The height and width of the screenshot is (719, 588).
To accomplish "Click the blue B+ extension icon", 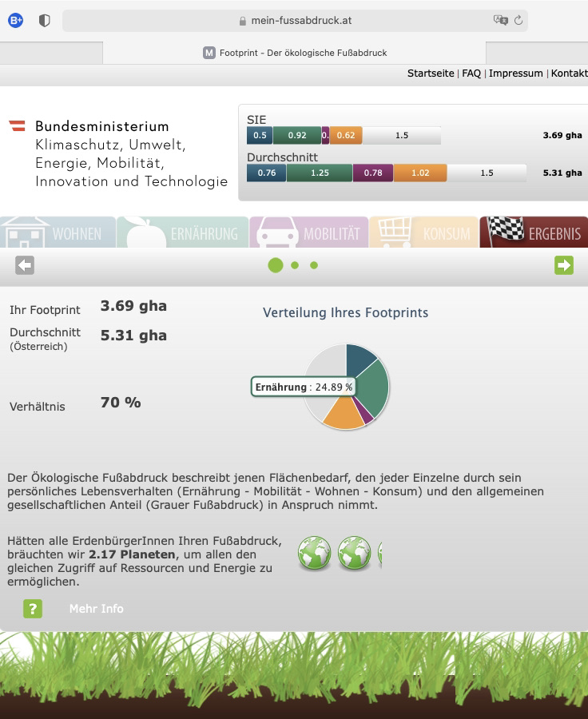I will [x=16, y=21].
